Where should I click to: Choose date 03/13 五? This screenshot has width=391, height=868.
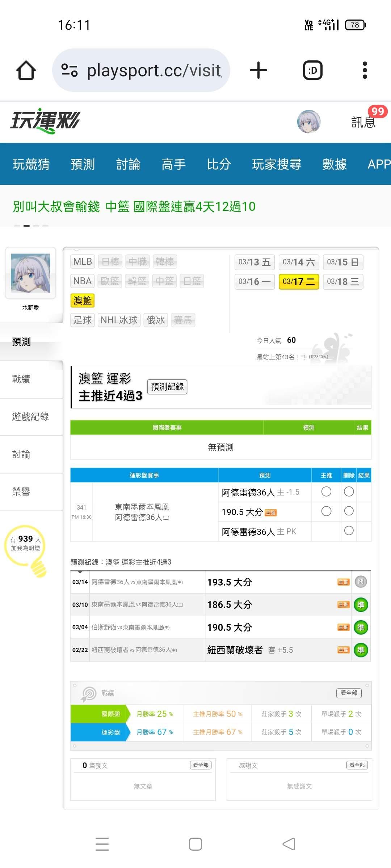255,262
